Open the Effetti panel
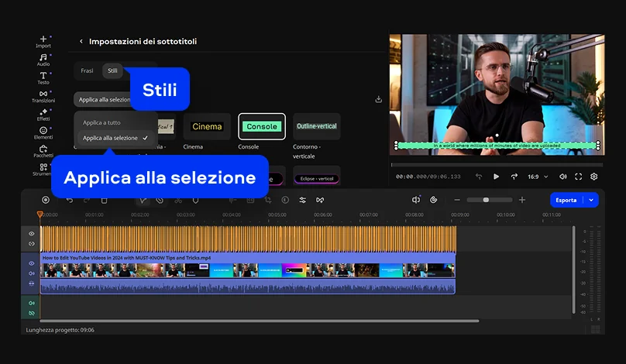The height and width of the screenshot is (364, 626). tap(43, 115)
